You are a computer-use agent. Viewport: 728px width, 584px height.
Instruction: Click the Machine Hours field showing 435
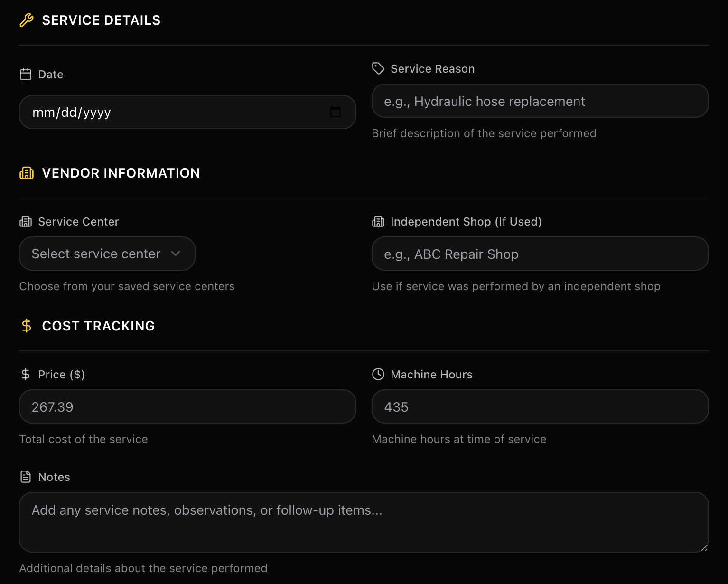tap(540, 406)
